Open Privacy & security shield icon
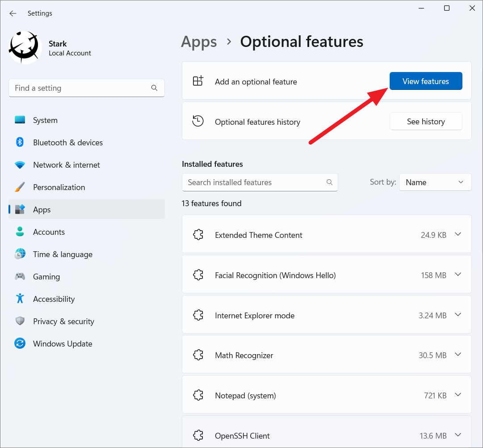 pos(20,321)
